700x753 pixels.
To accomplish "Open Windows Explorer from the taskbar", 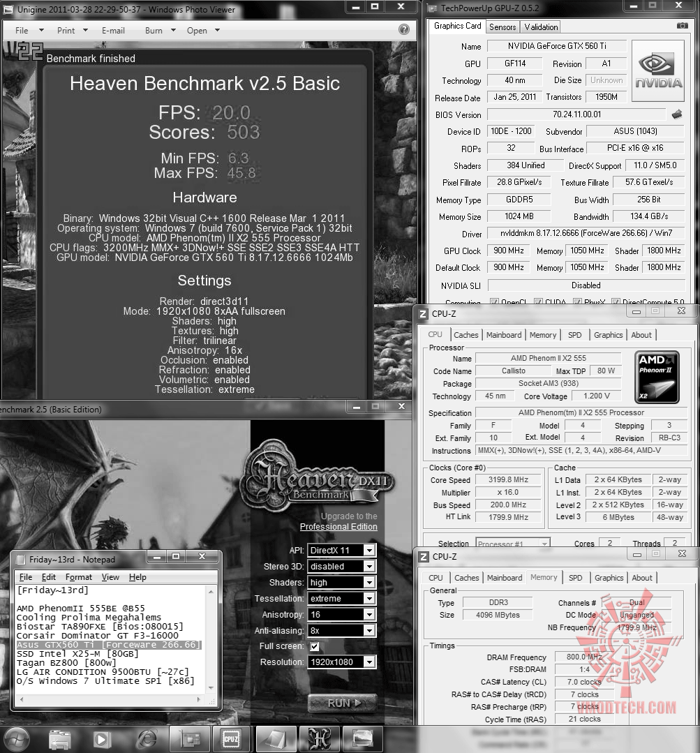I will pos(59,740).
